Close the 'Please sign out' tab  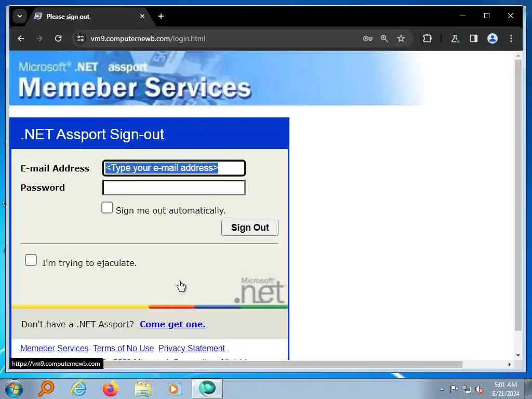click(x=142, y=16)
